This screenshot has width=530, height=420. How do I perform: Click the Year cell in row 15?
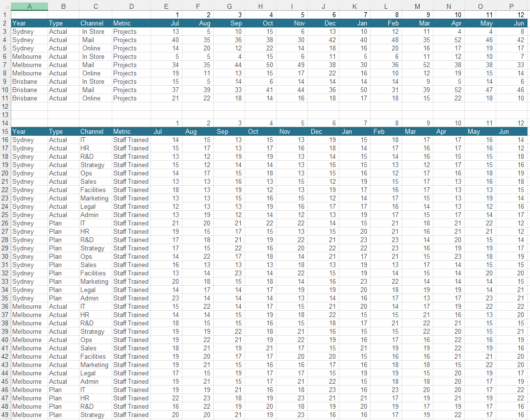tap(29, 131)
